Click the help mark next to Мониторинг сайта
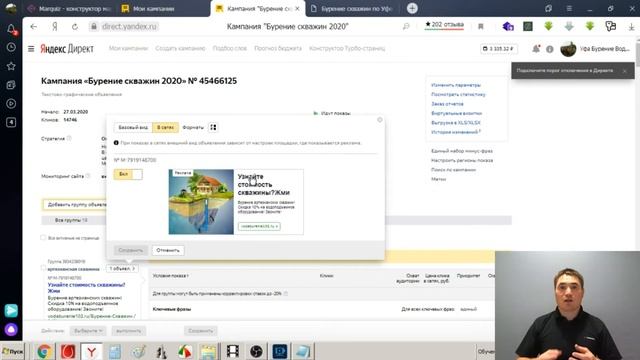Viewport: 640px width, 360px height. click(x=88, y=176)
